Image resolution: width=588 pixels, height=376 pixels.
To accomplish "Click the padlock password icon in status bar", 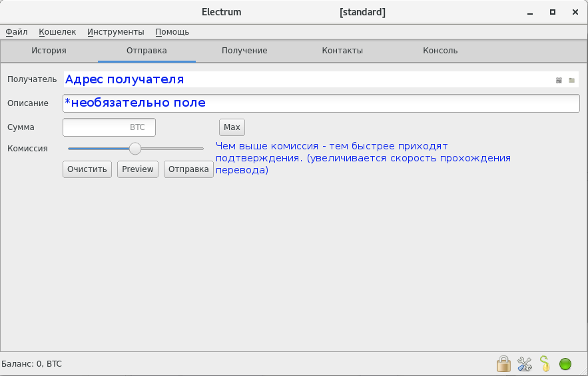I will [503, 364].
